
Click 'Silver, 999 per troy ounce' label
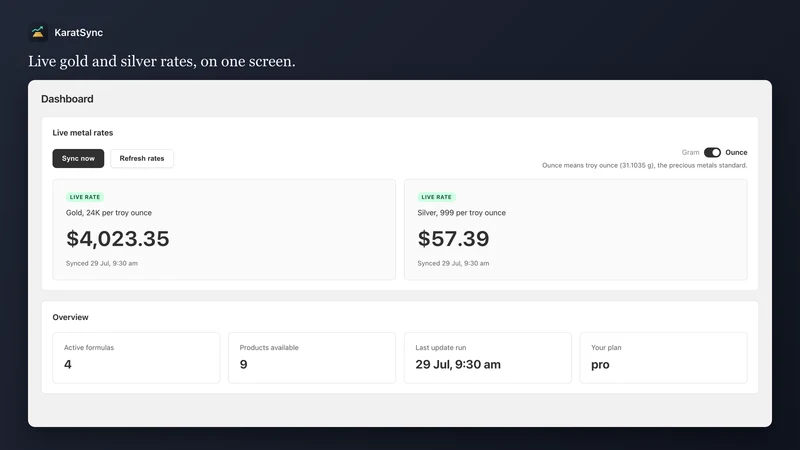[x=462, y=213]
